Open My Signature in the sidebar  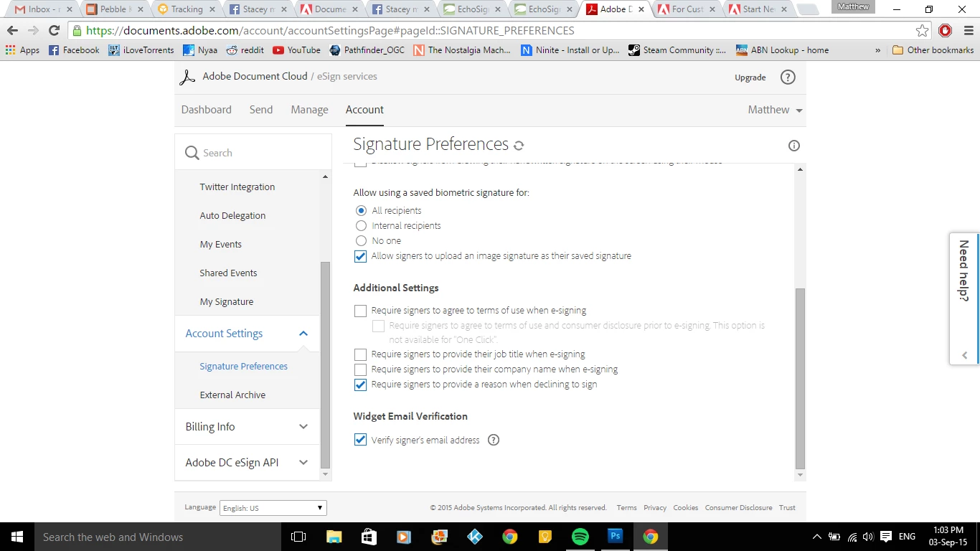click(227, 302)
